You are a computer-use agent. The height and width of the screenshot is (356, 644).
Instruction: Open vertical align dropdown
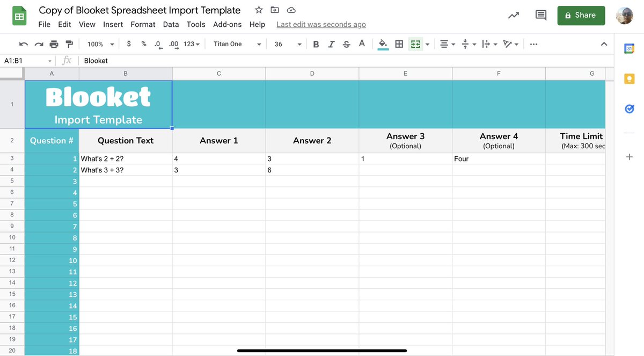point(469,44)
